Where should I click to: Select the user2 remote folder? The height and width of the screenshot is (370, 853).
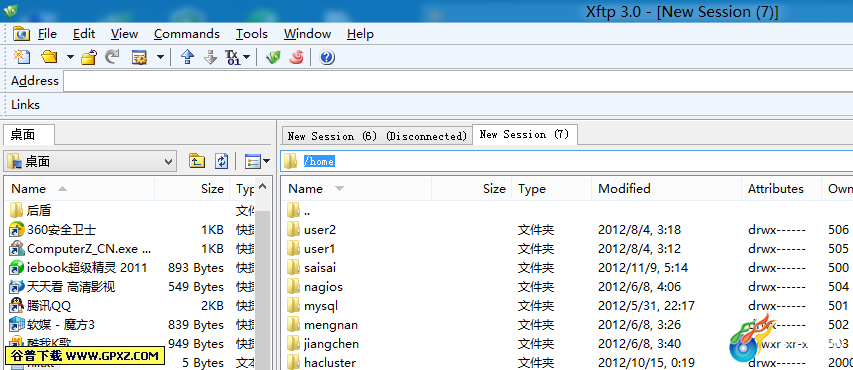pyautogui.click(x=320, y=230)
